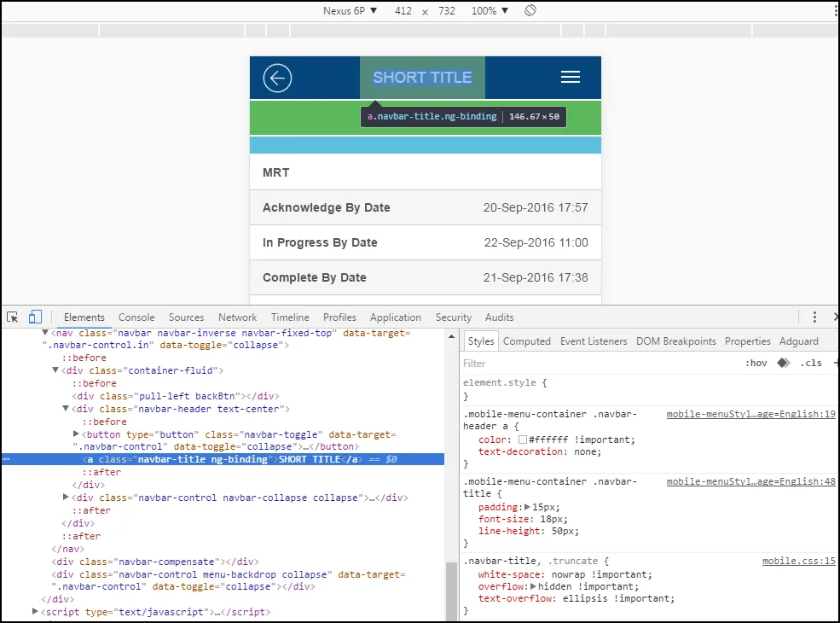This screenshot has width=840, height=623.
Task: Click the Acknowledge By Date row
Action: point(426,207)
